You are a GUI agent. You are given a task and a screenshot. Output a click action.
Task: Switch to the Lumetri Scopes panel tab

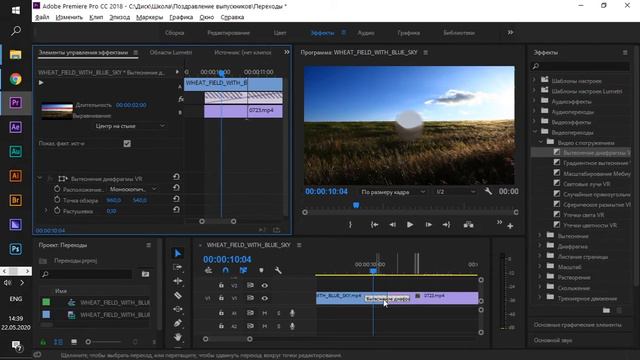[x=171, y=52]
